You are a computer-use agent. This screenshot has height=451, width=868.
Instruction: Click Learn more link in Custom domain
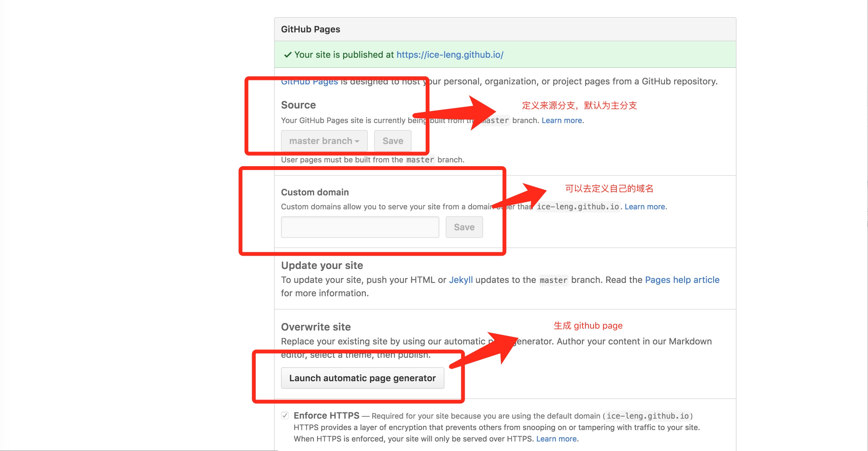point(644,206)
